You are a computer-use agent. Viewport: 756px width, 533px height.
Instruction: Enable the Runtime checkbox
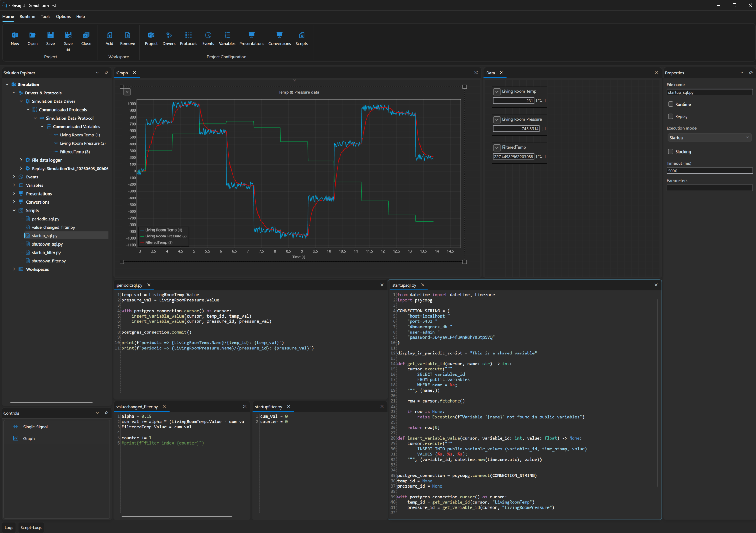671,104
